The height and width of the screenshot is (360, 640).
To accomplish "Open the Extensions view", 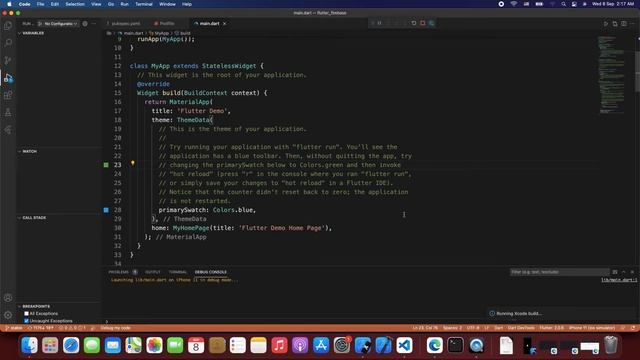I will (8, 96).
